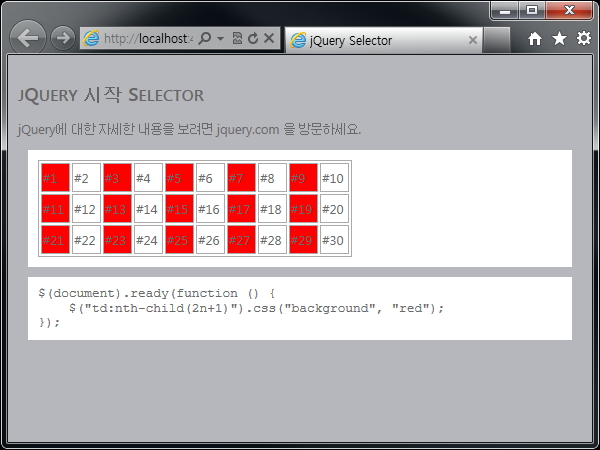
Task: Click table cell #4
Action: point(148,178)
